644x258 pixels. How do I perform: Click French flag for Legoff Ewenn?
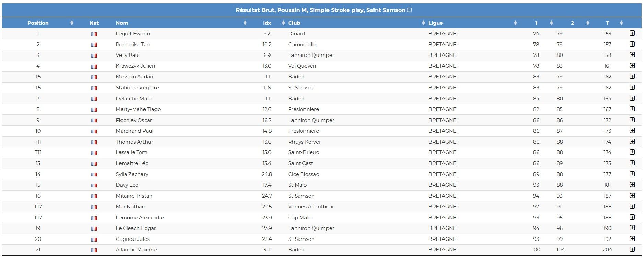94,34
